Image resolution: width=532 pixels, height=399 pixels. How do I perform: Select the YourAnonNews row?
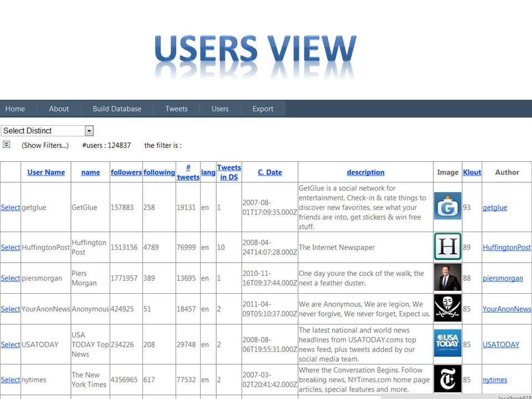pyautogui.click(x=11, y=309)
